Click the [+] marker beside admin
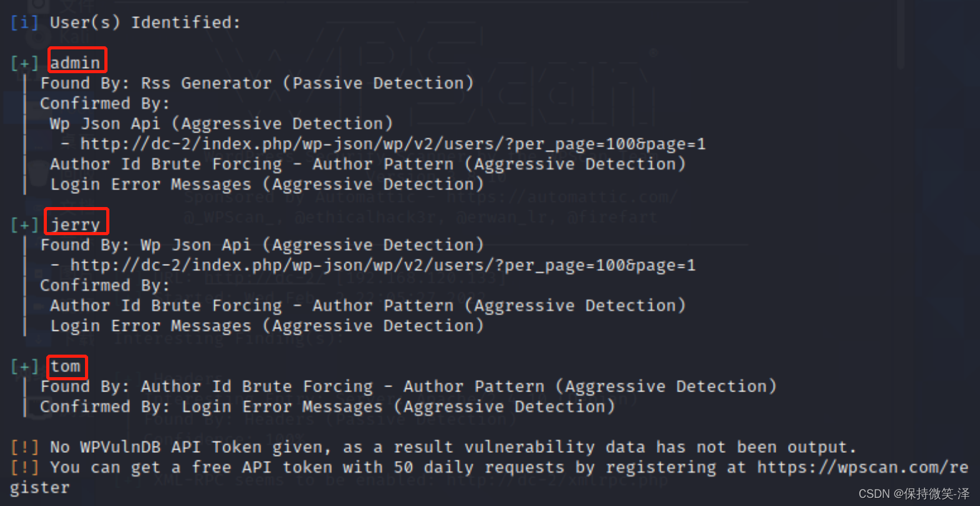Screen dimensions: 980x506 coord(24,63)
